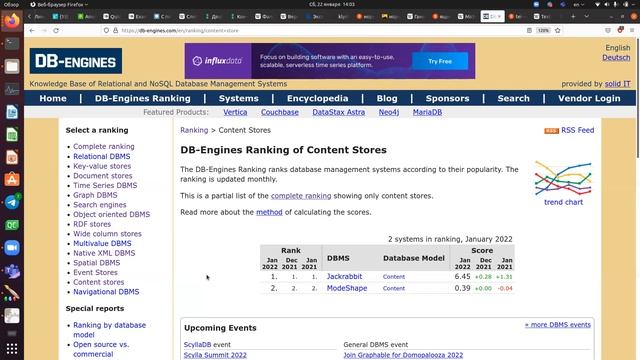
Task: Open the Terminal from the dock
Action: click(x=12, y=43)
